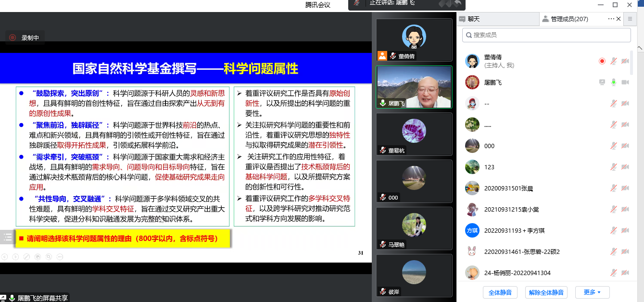Open the 更多 dropdown button
This screenshot has height=302, width=644.
click(x=592, y=292)
